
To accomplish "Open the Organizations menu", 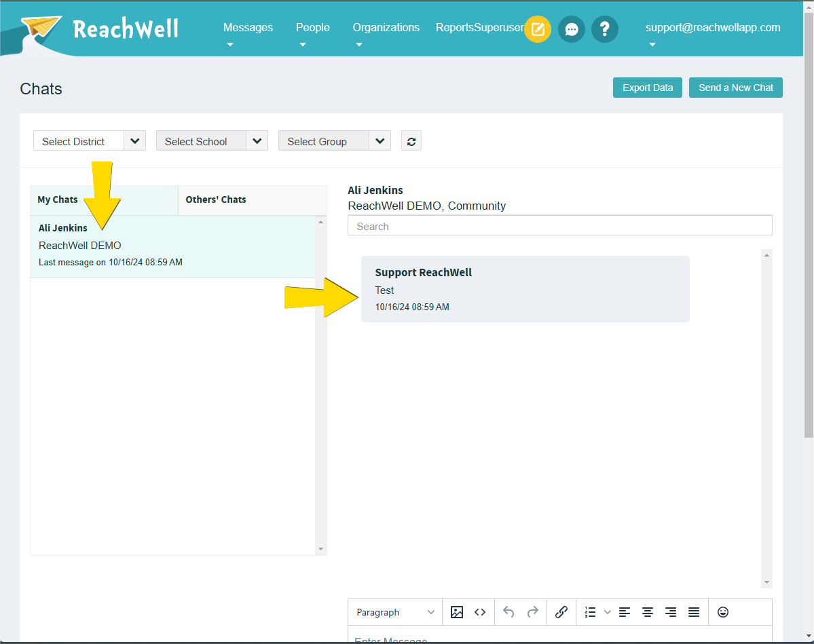I will (x=386, y=28).
